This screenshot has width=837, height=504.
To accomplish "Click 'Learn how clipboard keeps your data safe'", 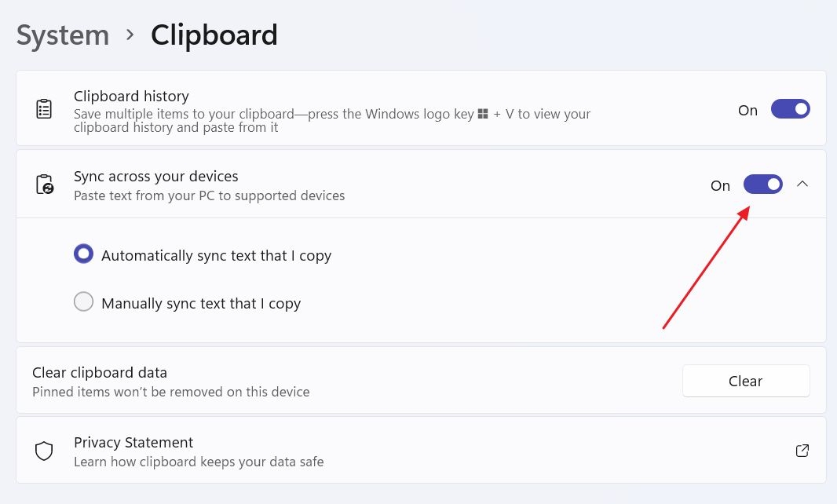I will [198, 462].
